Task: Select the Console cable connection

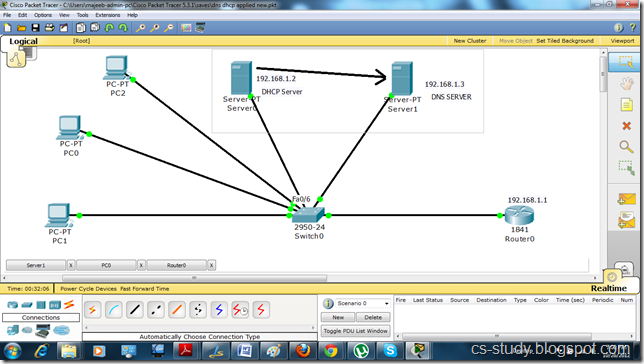Action: pyautogui.click(x=114, y=310)
